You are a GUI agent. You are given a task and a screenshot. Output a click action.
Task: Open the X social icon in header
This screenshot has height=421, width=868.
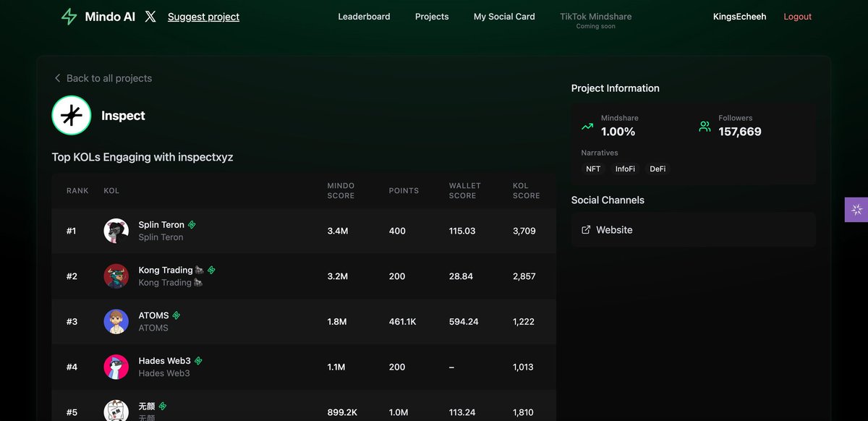point(150,17)
